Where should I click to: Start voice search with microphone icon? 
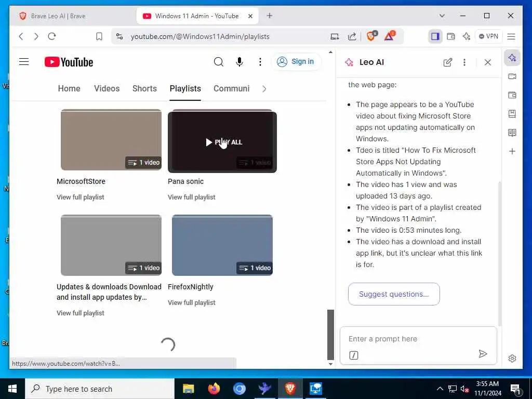(239, 62)
